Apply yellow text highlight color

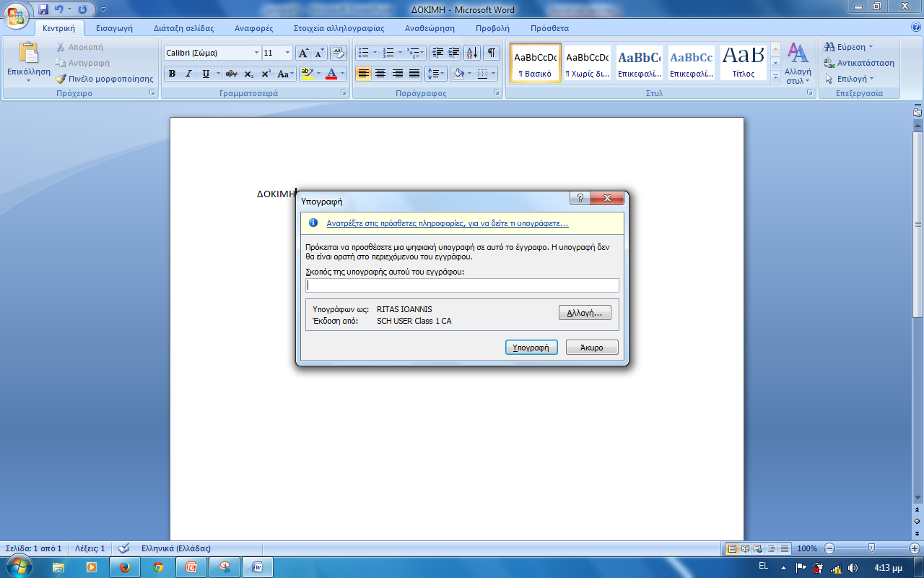[307, 74]
